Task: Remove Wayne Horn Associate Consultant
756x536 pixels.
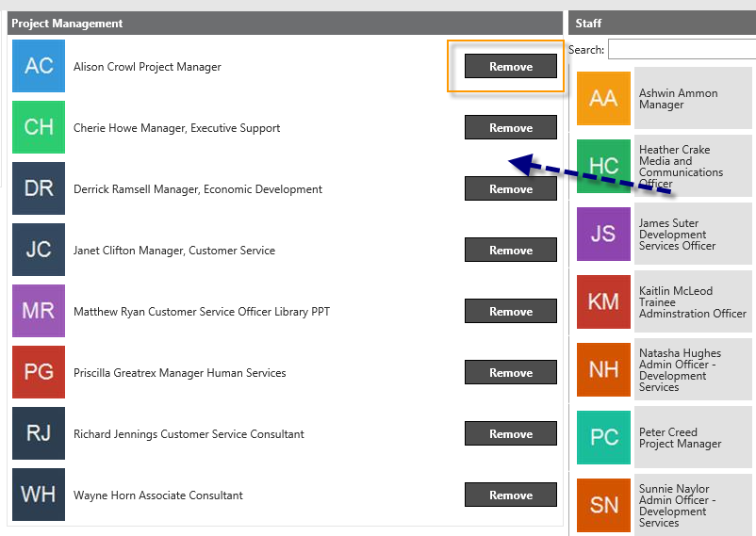Action: 511,495
